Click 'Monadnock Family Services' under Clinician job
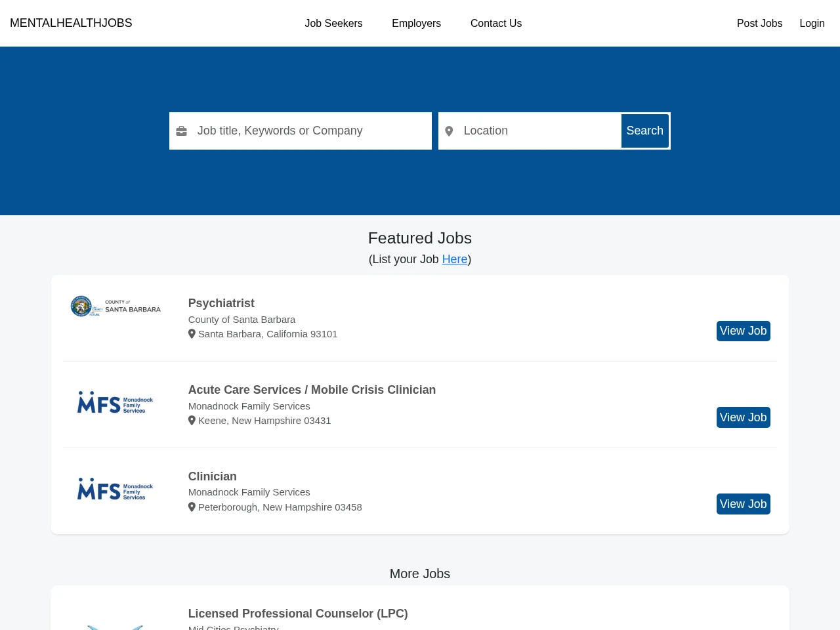 [249, 492]
